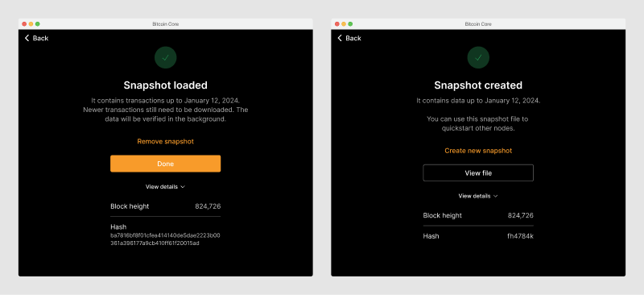Click the Snapshot created heading
The image size is (644, 295).
click(x=478, y=85)
